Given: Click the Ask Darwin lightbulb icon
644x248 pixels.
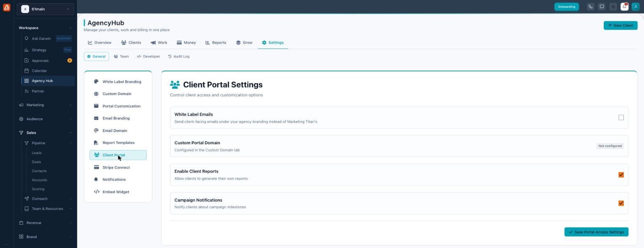Looking at the screenshot, I should [27, 39].
